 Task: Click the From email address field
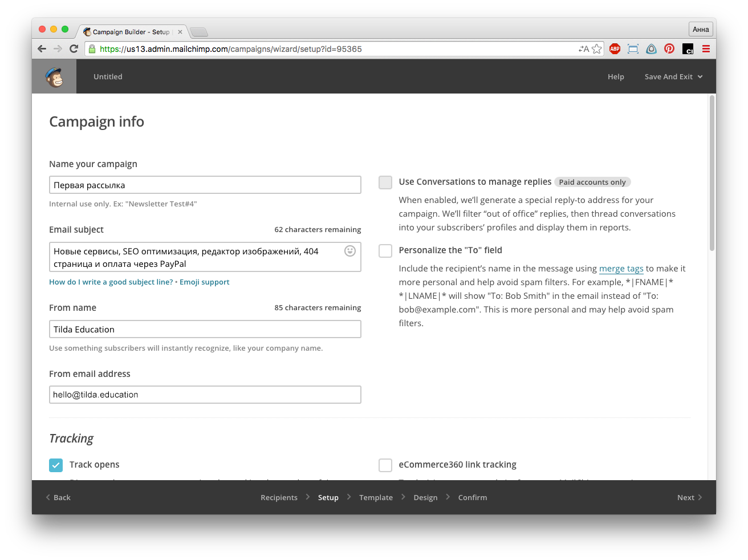pyautogui.click(x=205, y=395)
